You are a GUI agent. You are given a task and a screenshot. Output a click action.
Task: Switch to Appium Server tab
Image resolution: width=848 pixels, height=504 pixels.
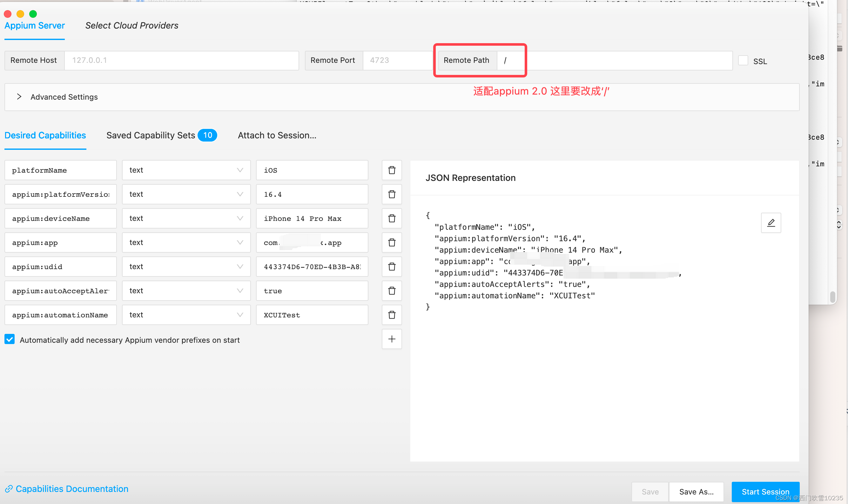pos(35,25)
